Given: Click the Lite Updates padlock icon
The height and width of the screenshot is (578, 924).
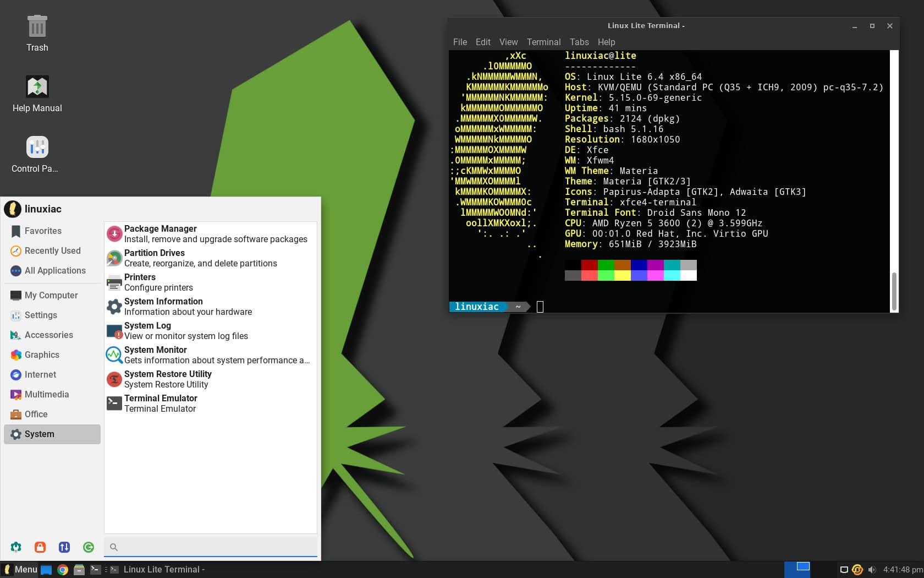Looking at the screenshot, I should pyautogui.click(x=40, y=547).
